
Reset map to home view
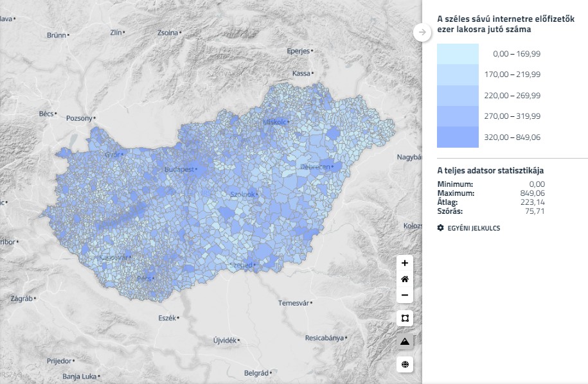pyautogui.click(x=405, y=279)
